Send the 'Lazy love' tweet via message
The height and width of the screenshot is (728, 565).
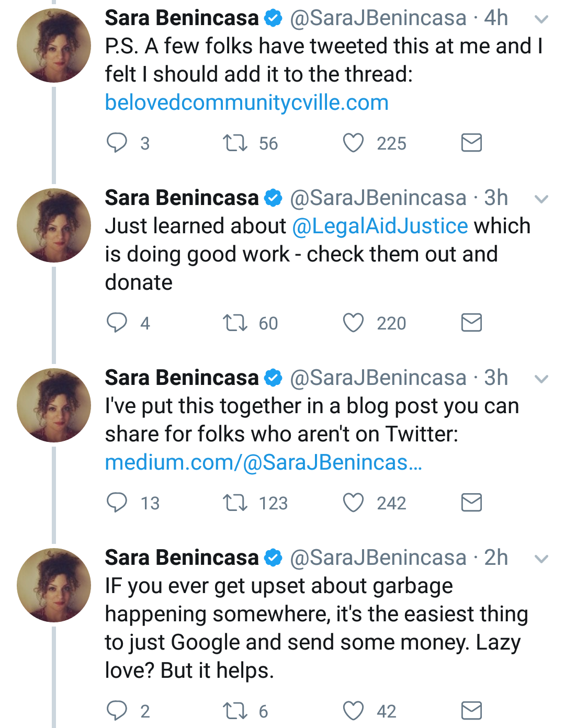coord(471,711)
